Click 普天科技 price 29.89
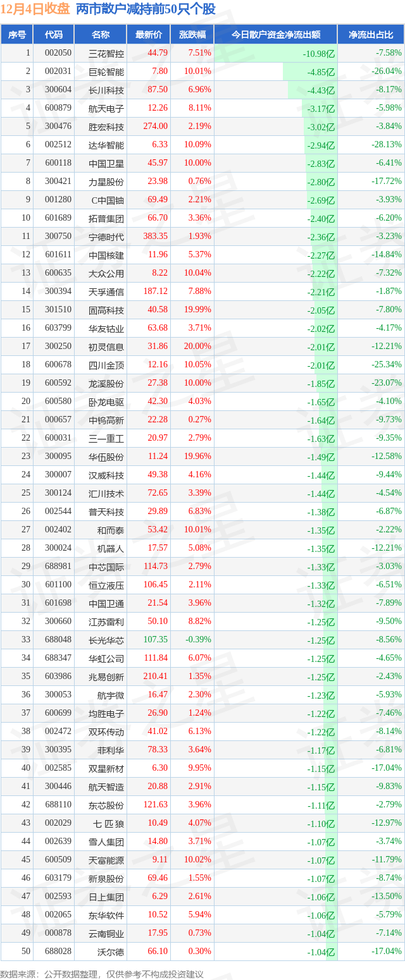 click(158, 511)
